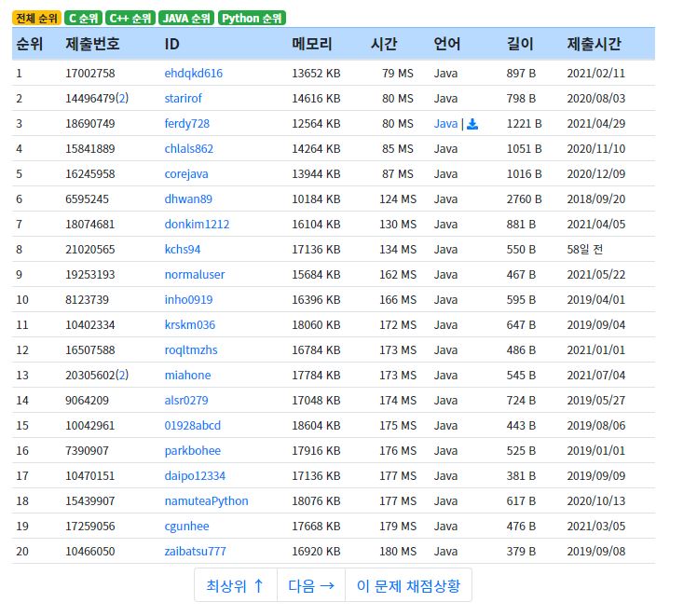Click submission number 18690749

point(90,124)
